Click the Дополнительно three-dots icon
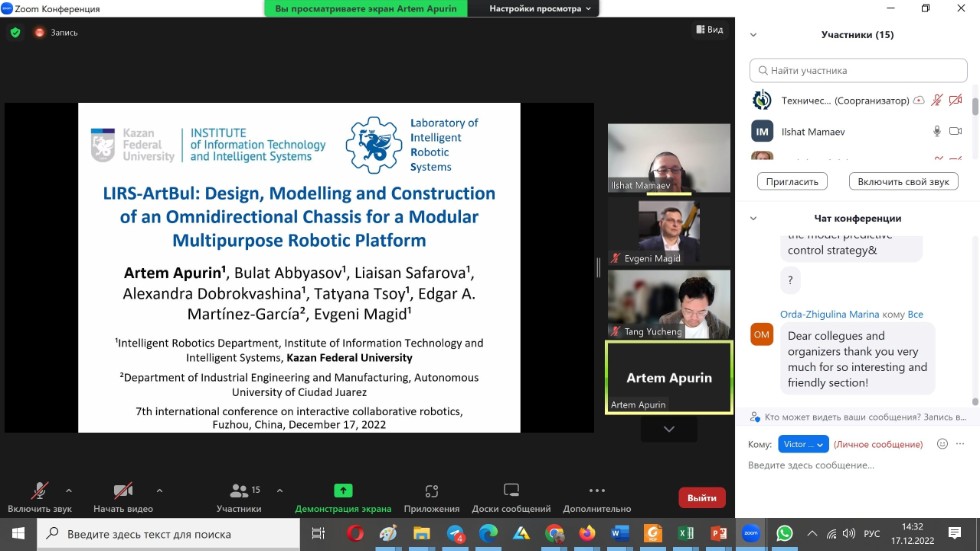This screenshot has width=980, height=551. [x=597, y=491]
